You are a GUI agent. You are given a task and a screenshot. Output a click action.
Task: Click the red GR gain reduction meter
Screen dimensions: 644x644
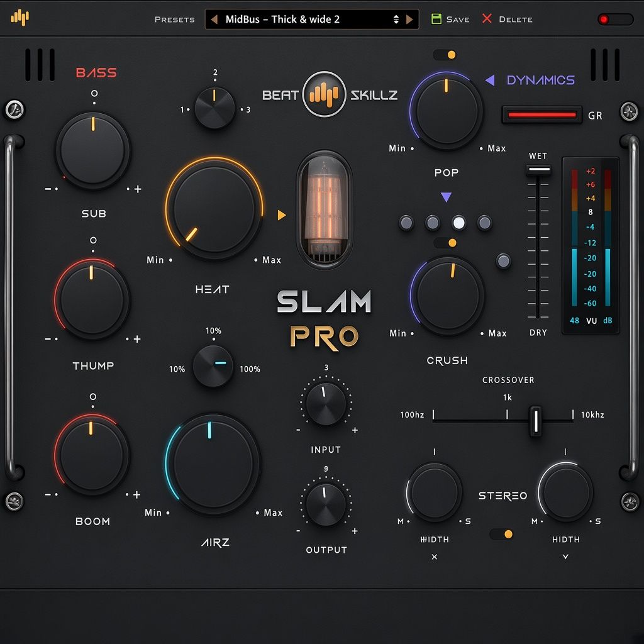pyautogui.click(x=541, y=115)
